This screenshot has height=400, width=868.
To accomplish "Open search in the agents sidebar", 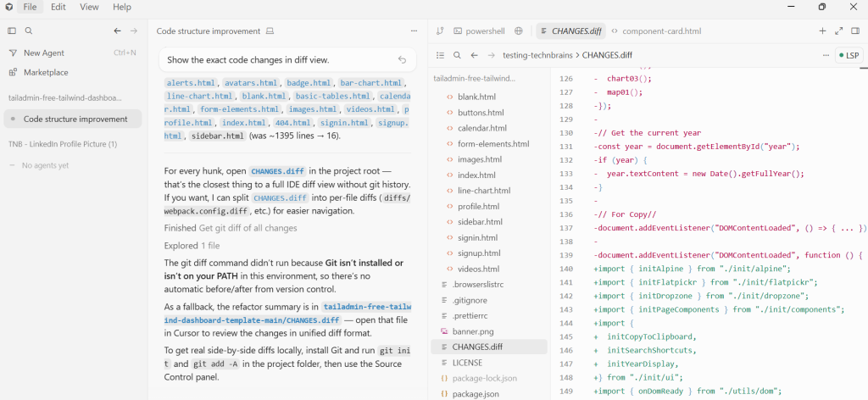I will [29, 31].
